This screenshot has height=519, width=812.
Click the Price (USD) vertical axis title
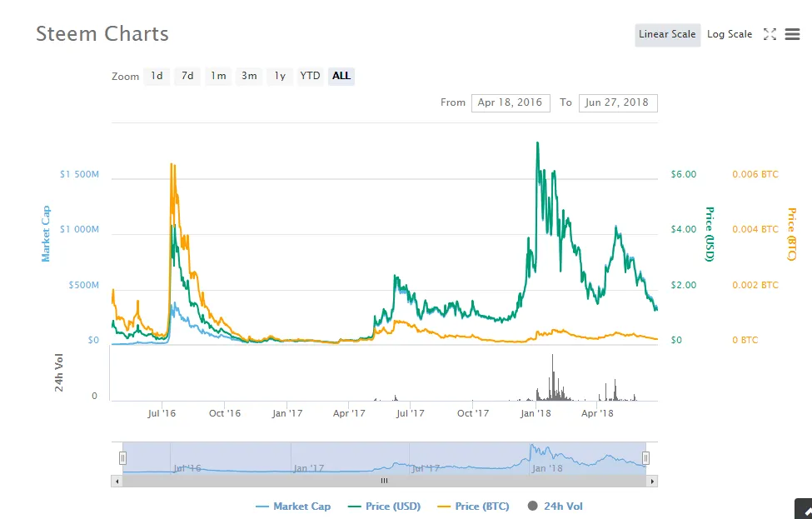710,234
